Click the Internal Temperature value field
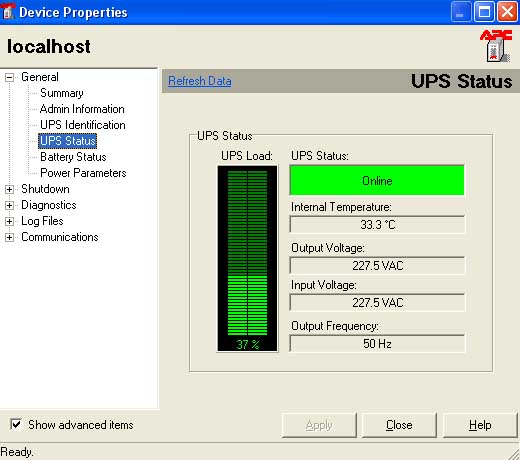This screenshot has width=520, height=460. 377,225
